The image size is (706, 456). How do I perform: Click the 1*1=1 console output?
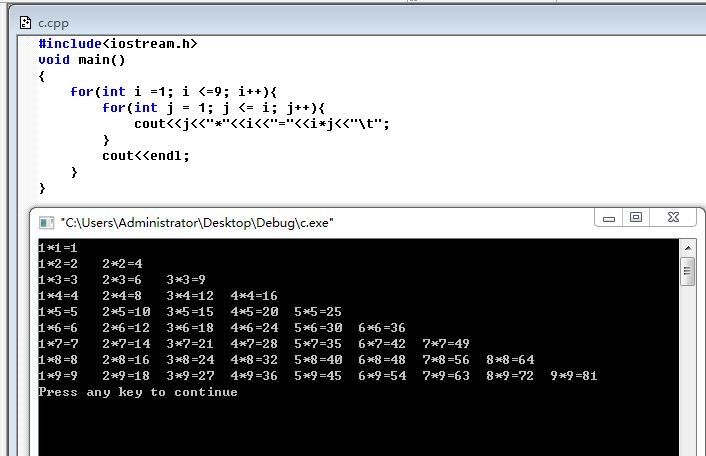[58, 248]
